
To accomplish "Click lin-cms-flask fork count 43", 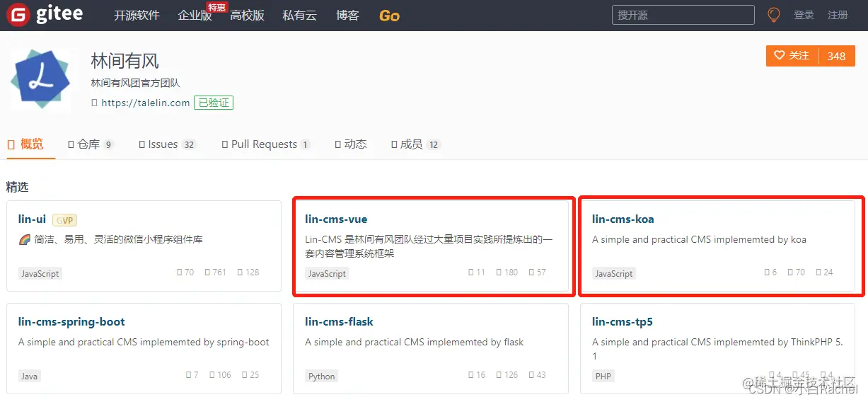I will point(538,374).
